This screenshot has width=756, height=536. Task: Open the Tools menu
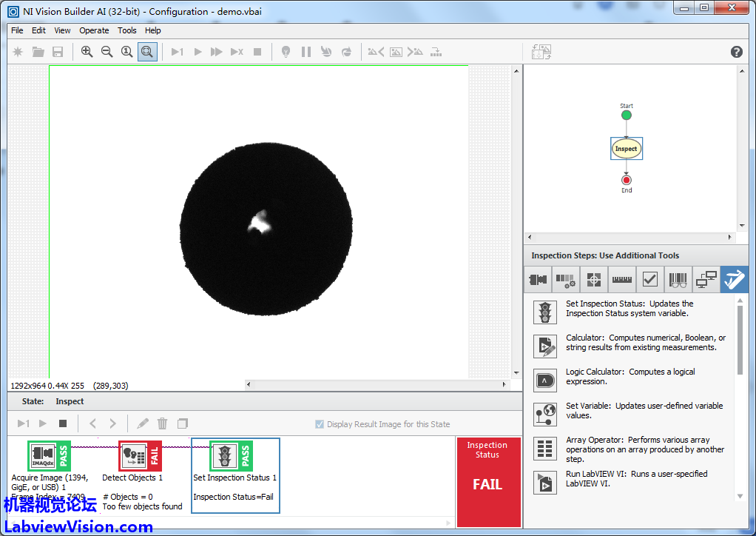[127, 30]
